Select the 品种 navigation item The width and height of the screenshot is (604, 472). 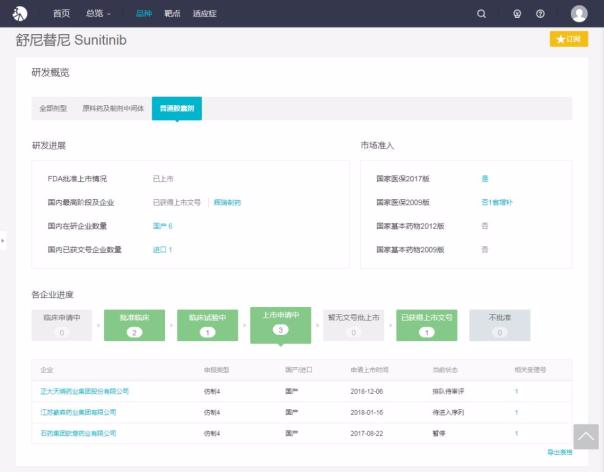point(144,13)
